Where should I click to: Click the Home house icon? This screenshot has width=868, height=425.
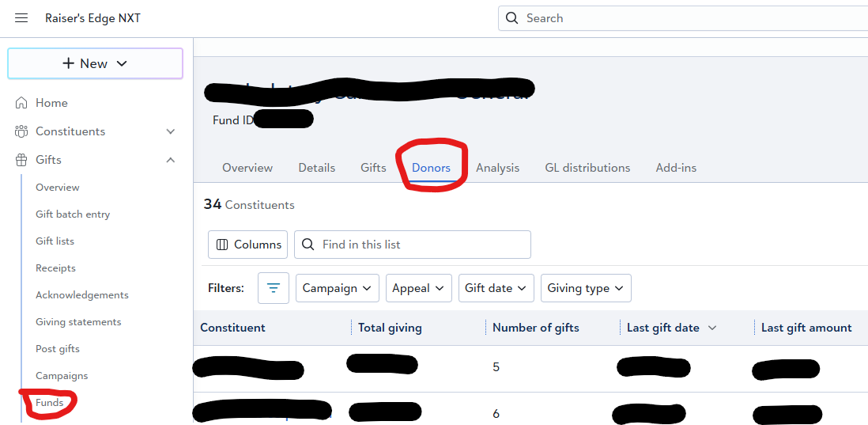pos(21,103)
